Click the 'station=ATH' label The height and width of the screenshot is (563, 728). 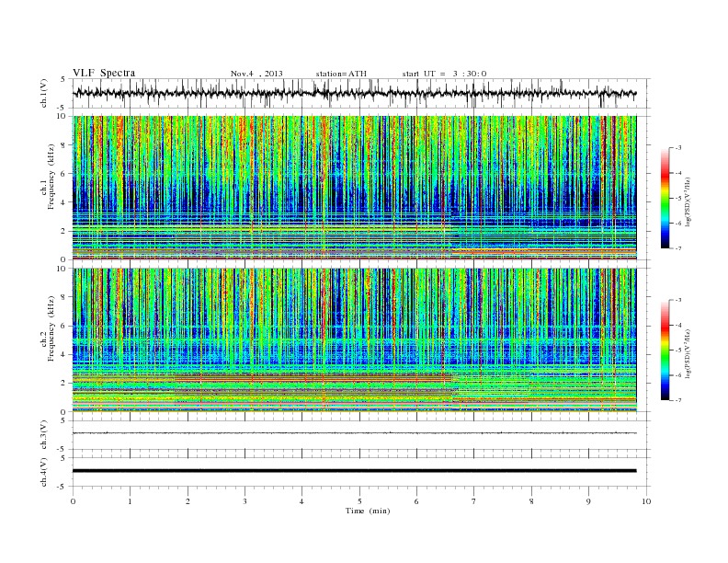[341, 74]
